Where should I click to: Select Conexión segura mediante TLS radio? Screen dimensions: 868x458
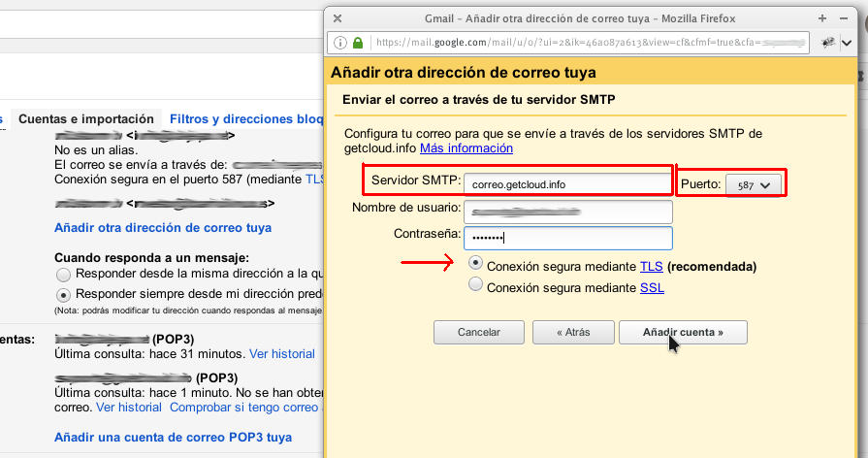[475, 263]
